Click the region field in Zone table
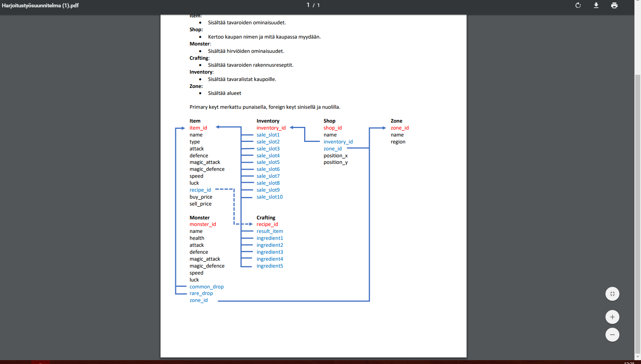Screen dimensions: 641x364 (398, 142)
